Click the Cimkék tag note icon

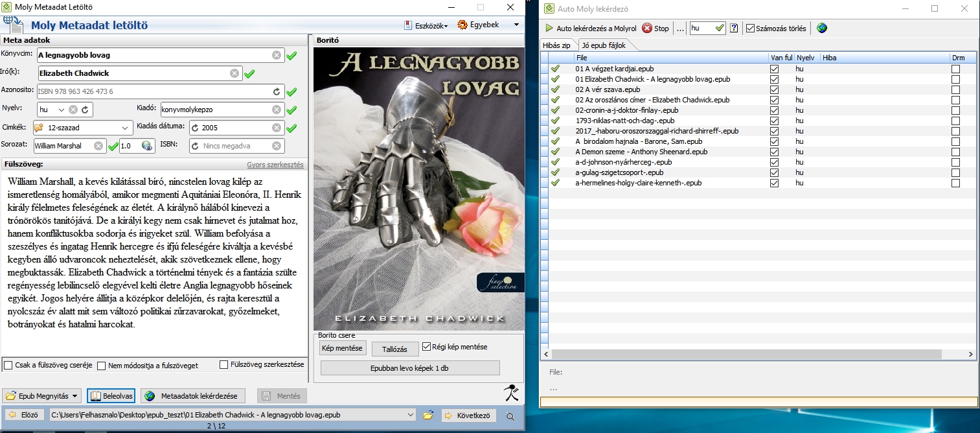tap(39, 128)
